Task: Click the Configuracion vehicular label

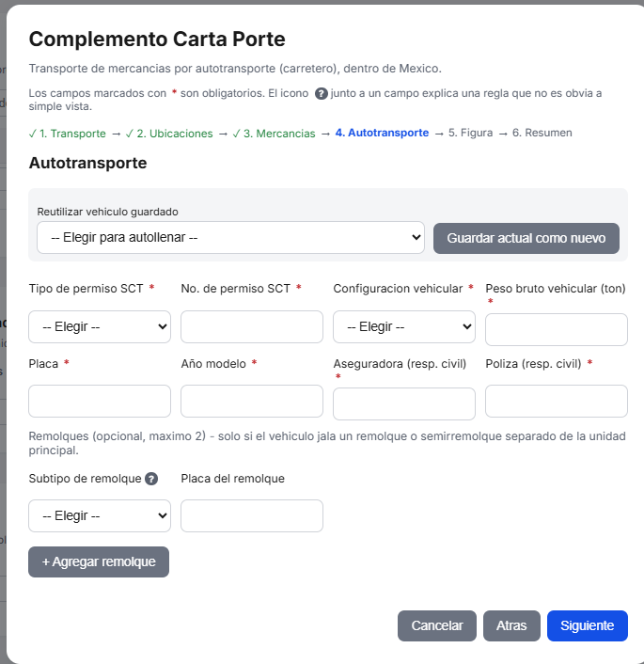Action: coord(398,289)
